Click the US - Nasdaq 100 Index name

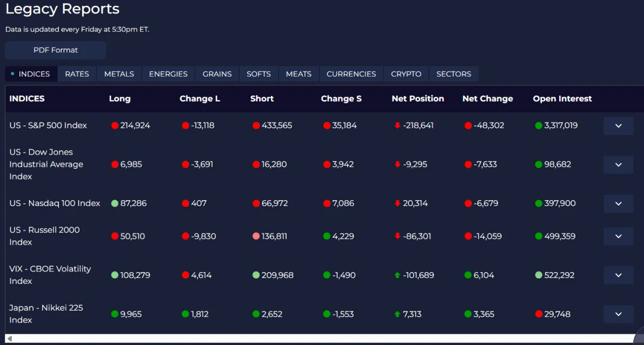point(55,203)
